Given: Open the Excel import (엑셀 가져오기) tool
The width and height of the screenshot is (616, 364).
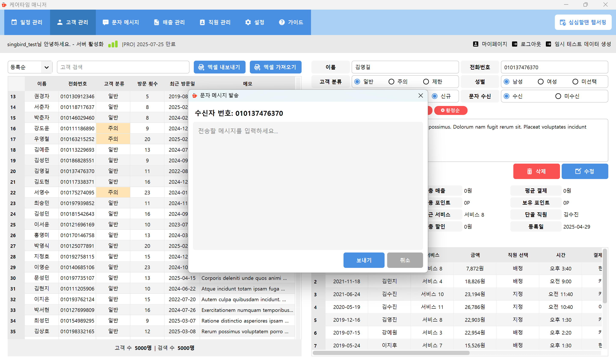Looking at the screenshot, I should tap(275, 67).
